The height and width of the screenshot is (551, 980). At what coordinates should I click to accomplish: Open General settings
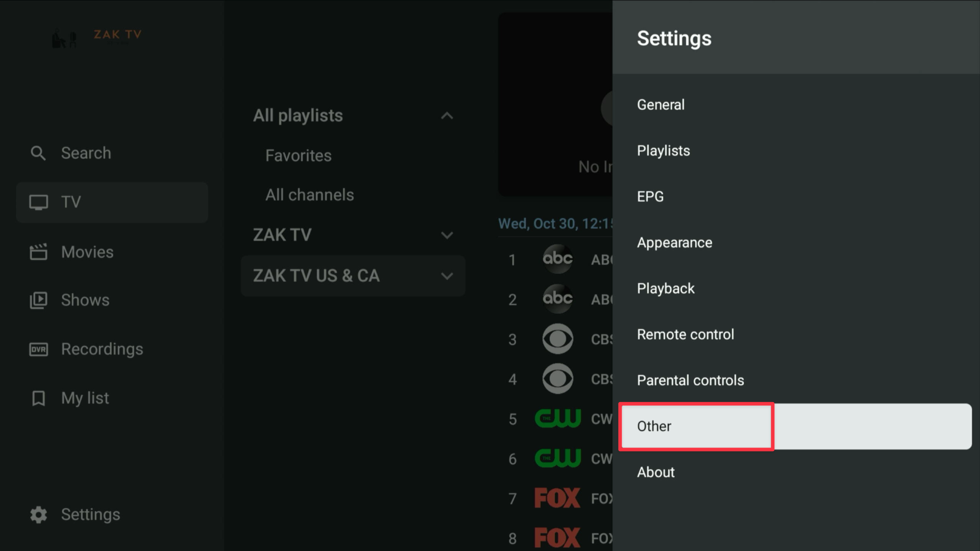[660, 105]
